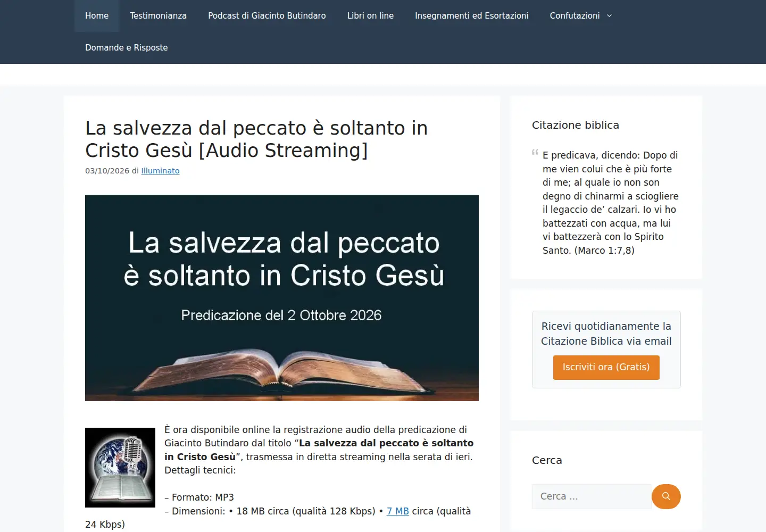This screenshot has width=766, height=532.
Task: Click the date 03/10/2026
Action: pyautogui.click(x=107, y=171)
